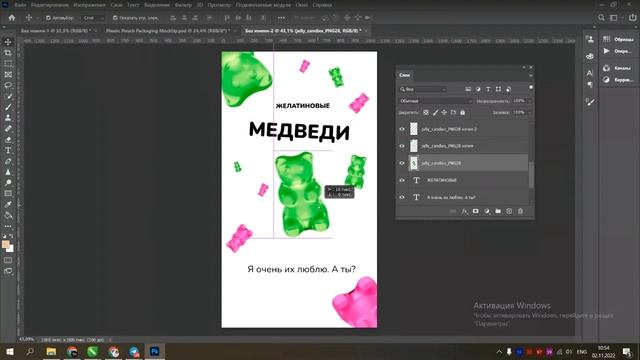Toggle Quick Mask mode icon
Screen dimensions: 640x360
(x=8, y=260)
